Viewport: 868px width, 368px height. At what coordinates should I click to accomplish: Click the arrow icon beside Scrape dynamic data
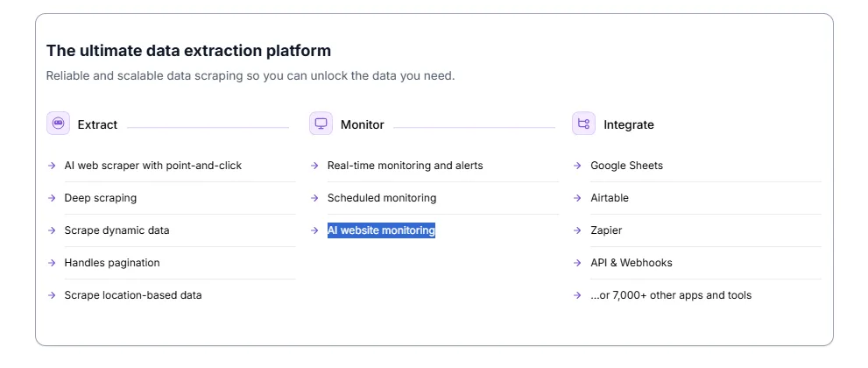coord(52,230)
